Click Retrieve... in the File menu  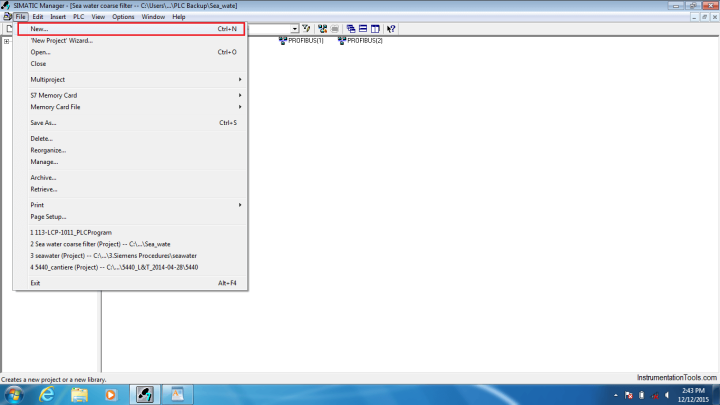(x=131, y=189)
